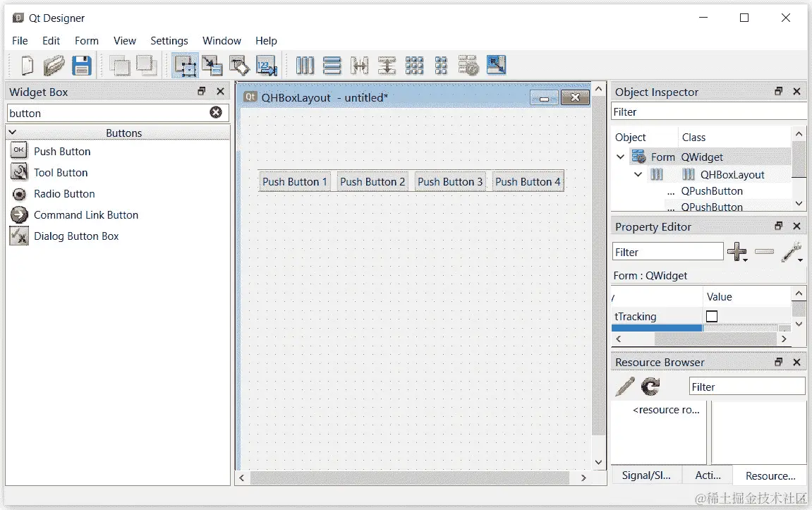
Task: Click the form area horizontal scrollbar
Action: tap(410, 478)
